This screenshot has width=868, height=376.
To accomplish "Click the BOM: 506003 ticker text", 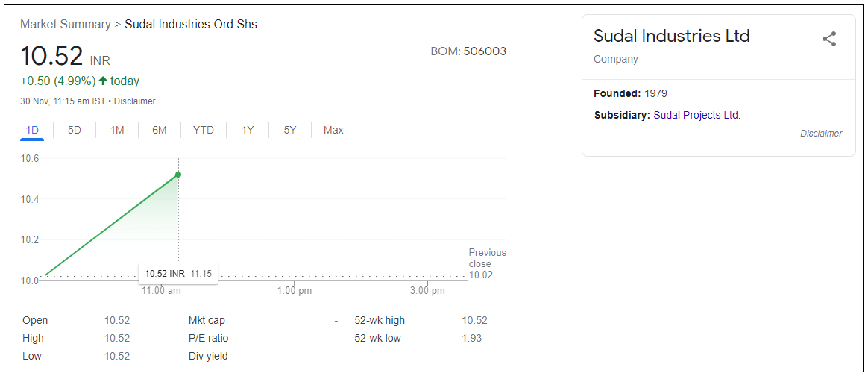I will pyautogui.click(x=468, y=51).
